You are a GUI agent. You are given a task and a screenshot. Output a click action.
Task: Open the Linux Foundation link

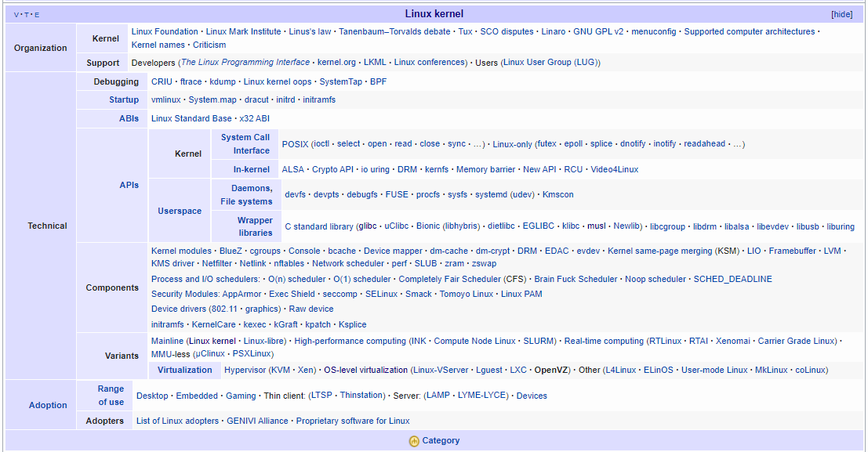click(x=165, y=31)
